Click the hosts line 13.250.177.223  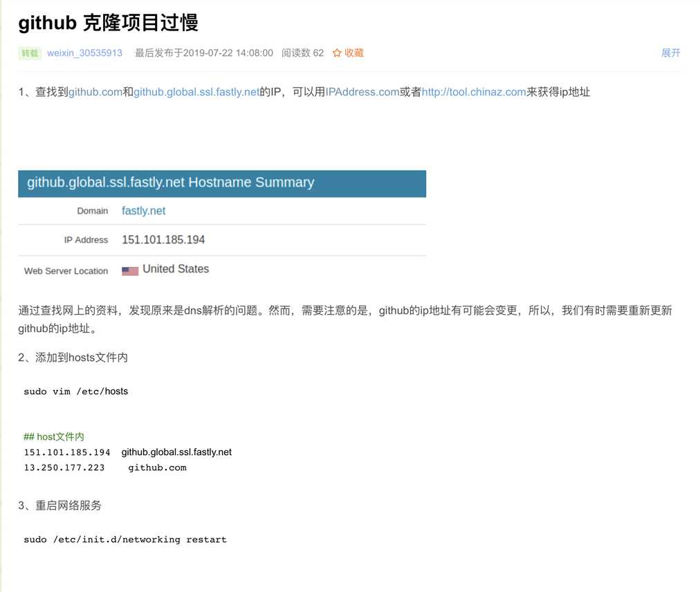tap(64, 468)
